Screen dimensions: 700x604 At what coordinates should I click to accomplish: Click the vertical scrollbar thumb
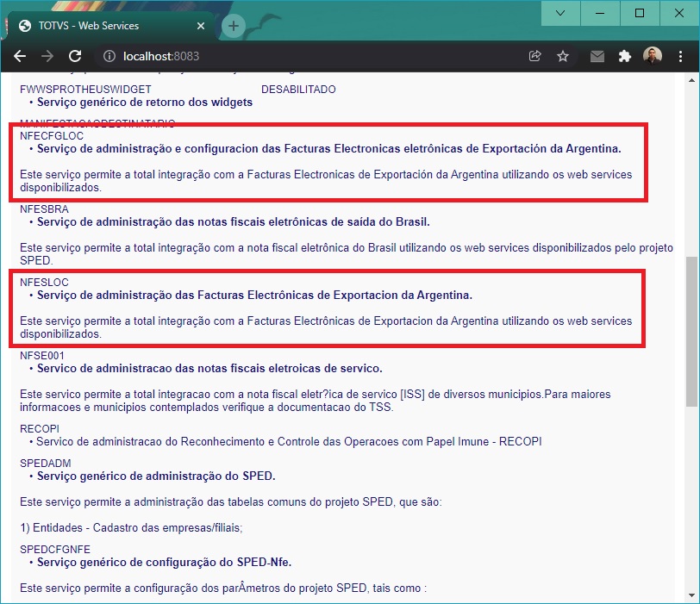692,332
